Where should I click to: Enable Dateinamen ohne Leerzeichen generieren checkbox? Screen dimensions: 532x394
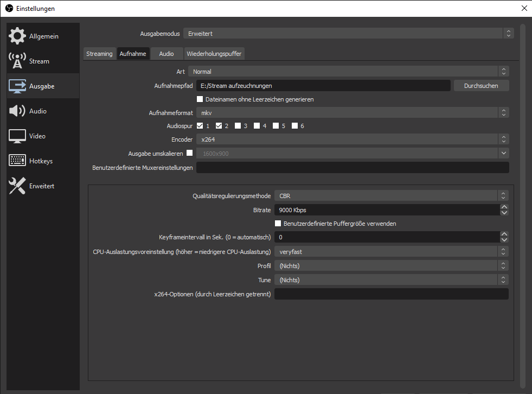click(200, 99)
